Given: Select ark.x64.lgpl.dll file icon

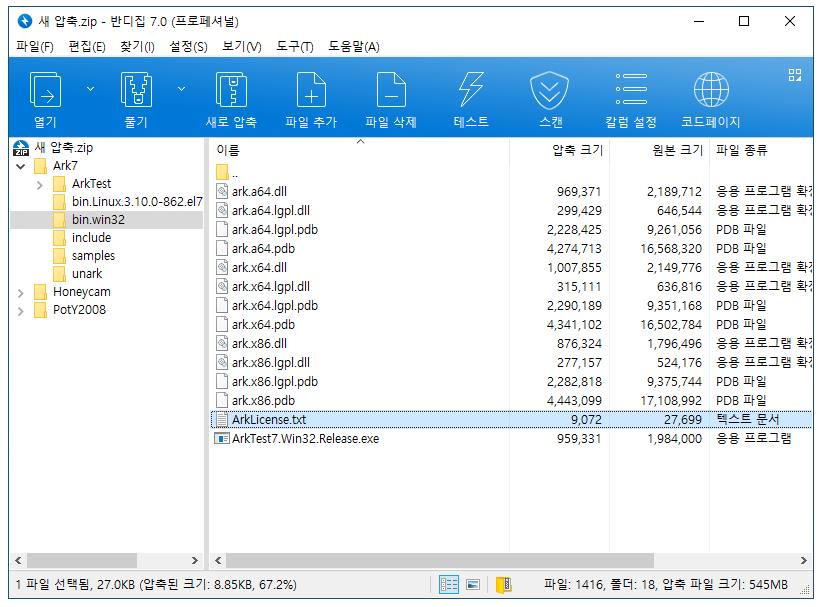Looking at the screenshot, I should click(x=222, y=287).
